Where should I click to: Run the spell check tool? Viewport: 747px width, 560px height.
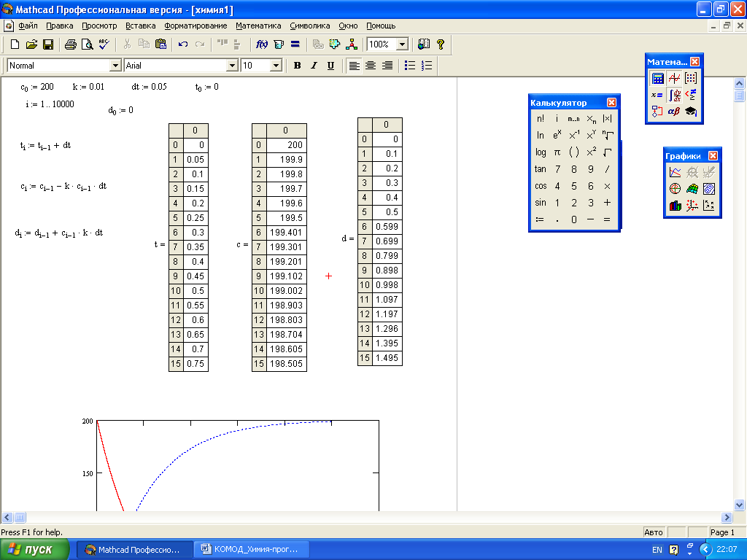point(104,44)
